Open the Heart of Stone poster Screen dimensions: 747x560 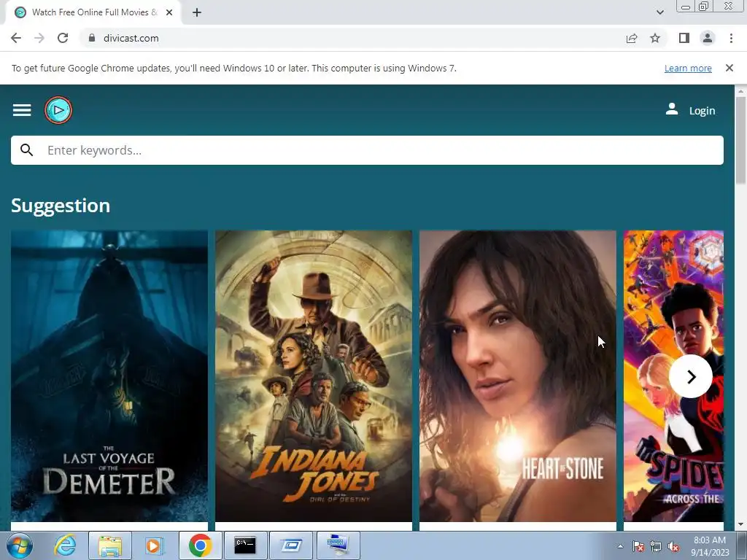(x=517, y=376)
